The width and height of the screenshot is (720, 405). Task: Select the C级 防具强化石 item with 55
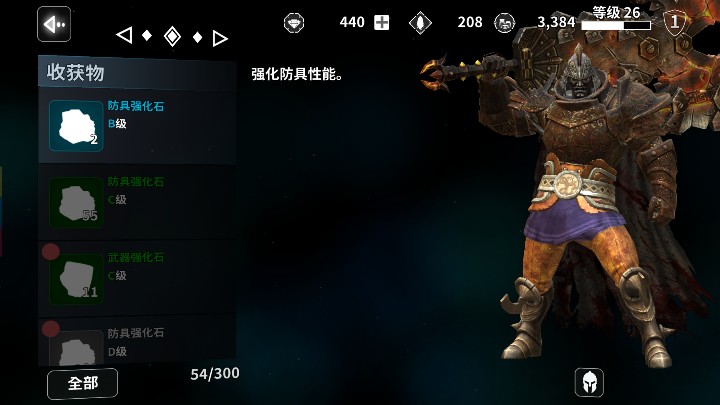(x=137, y=202)
